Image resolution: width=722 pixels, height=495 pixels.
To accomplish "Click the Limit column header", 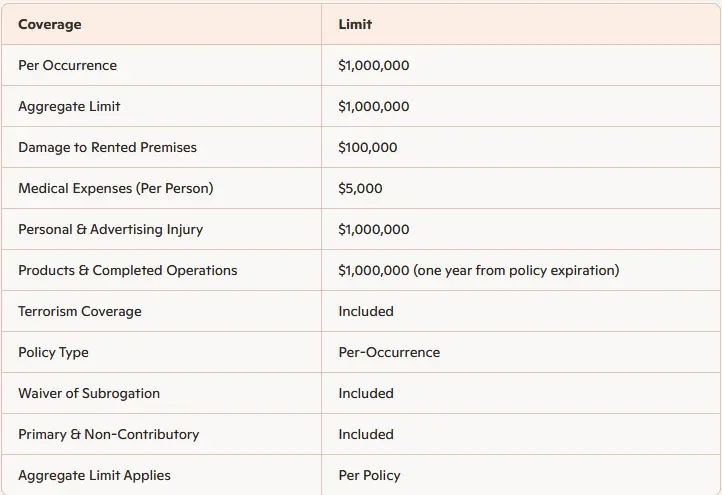I will [355, 24].
